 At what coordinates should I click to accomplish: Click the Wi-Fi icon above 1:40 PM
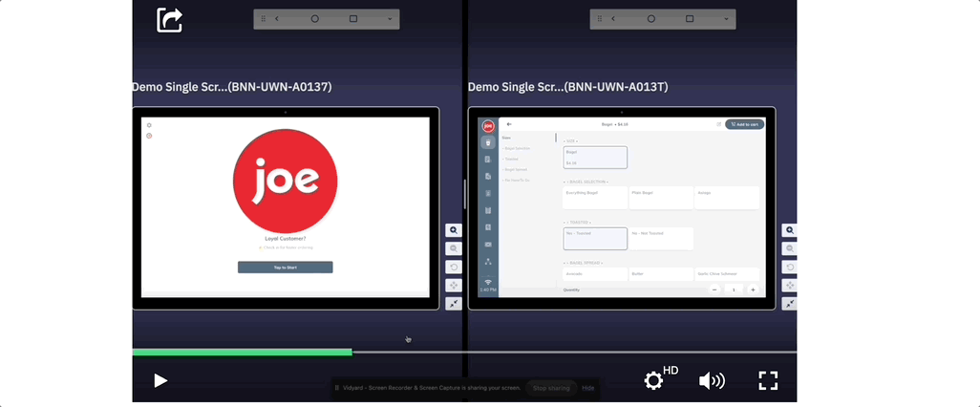coord(488,283)
